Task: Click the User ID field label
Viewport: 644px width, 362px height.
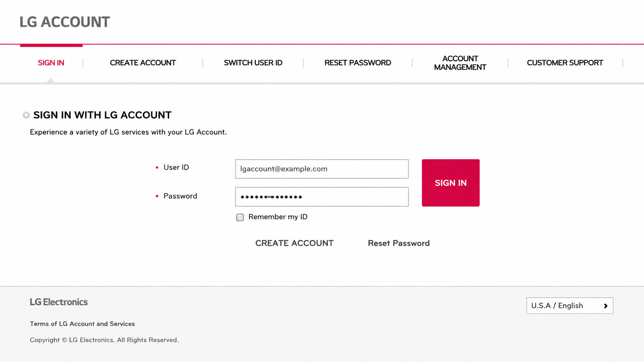Action: 176,167
